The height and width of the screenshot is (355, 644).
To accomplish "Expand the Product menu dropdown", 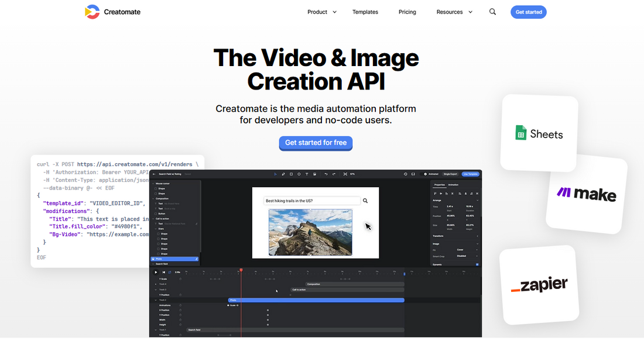I will [x=322, y=12].
